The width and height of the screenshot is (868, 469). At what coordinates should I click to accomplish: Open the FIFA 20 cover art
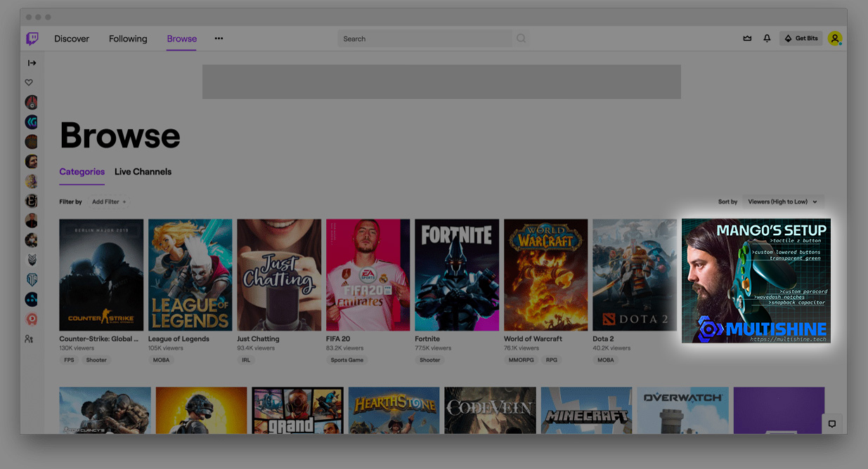[368, 275]
